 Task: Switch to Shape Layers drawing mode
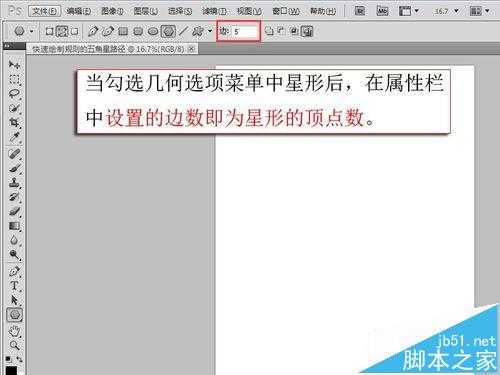point(49,31)
